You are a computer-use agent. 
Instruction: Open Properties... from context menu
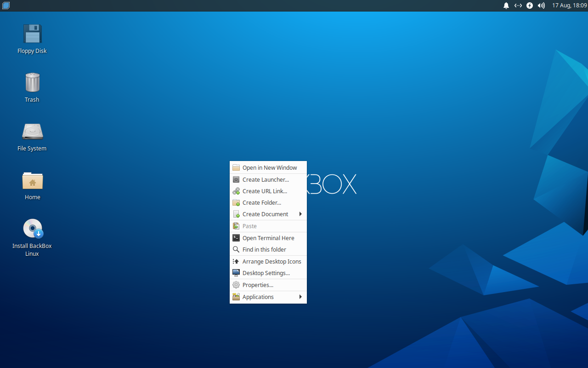click(268, 285)
